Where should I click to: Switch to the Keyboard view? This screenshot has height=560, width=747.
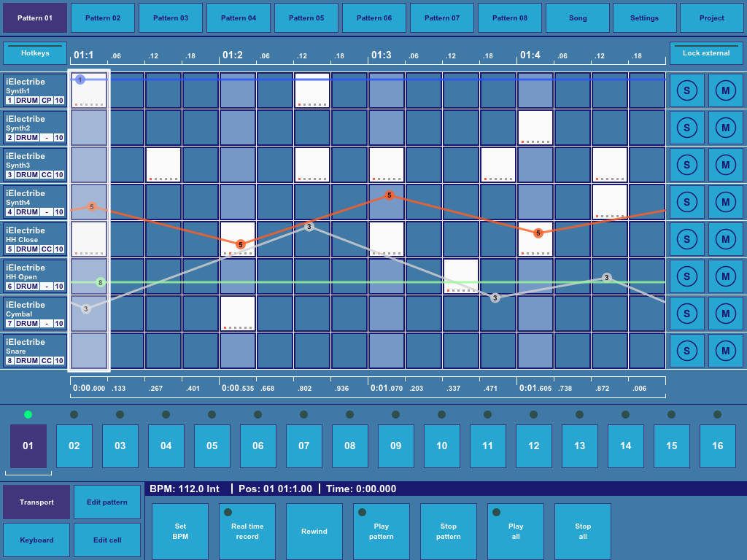point(36,539)
